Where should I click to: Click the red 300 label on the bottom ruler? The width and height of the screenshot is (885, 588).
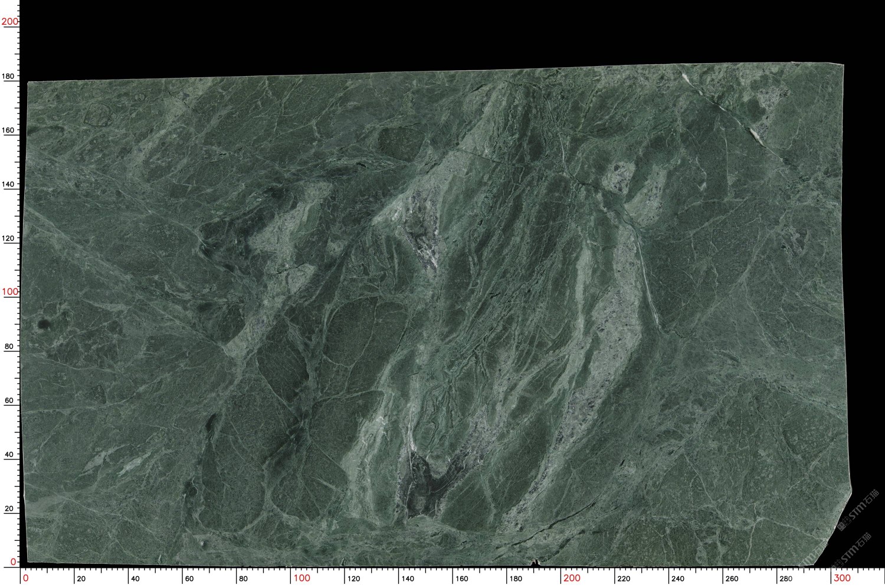pos(842,578)
